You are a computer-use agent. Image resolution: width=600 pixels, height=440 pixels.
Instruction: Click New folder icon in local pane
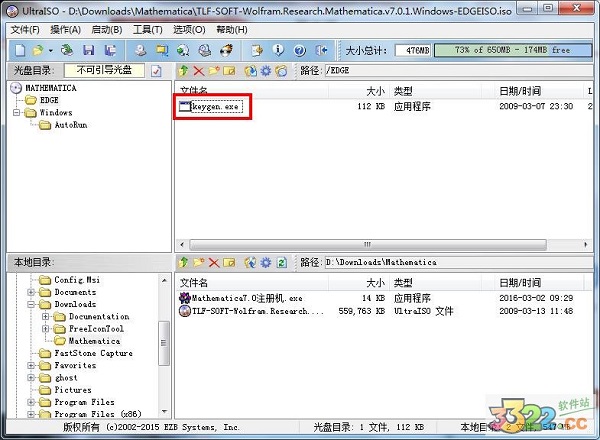(199, 262)
